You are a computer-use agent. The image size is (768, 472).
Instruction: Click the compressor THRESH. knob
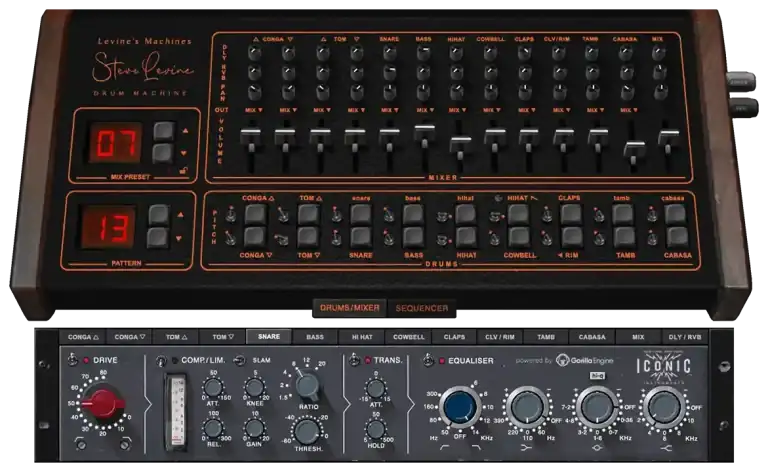(307, 432)
